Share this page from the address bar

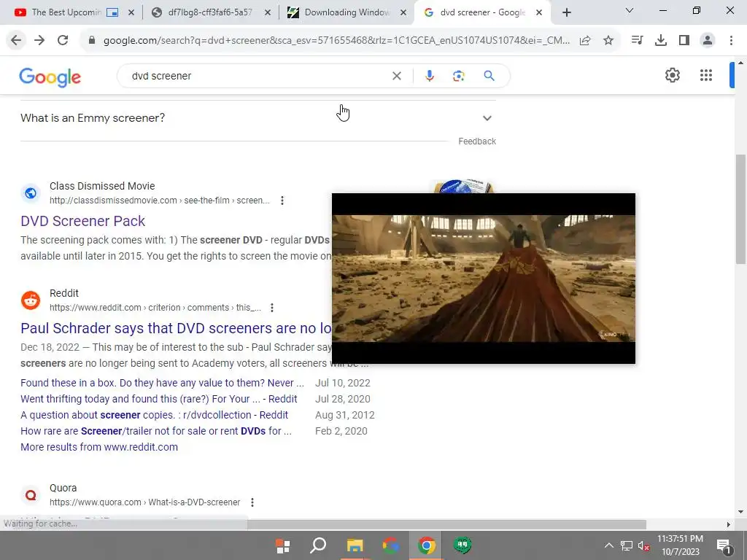tap(585, 41)
